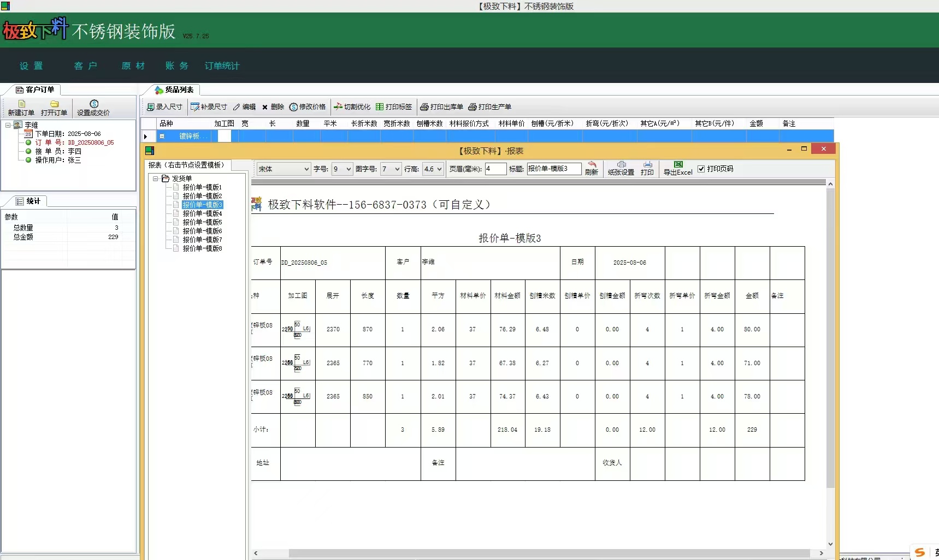Click the report's horizontal scrollbar thumb
This screenshot has height=560, width=939.
pos(549,553)
